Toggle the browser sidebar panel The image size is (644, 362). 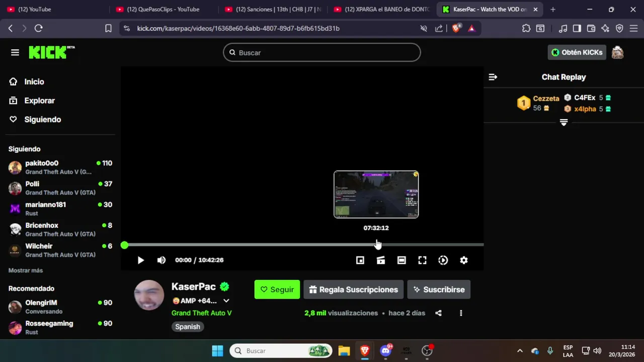tap(577, 28)
